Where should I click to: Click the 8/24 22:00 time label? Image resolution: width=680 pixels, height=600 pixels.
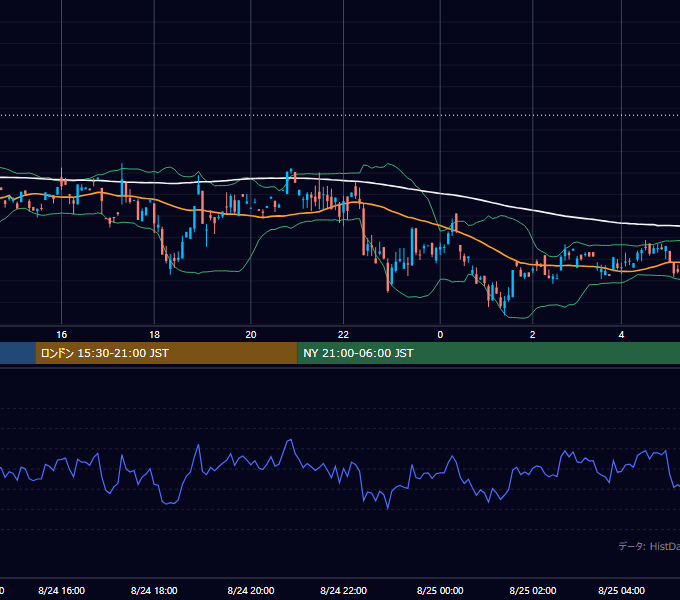[x=343, y=590]
